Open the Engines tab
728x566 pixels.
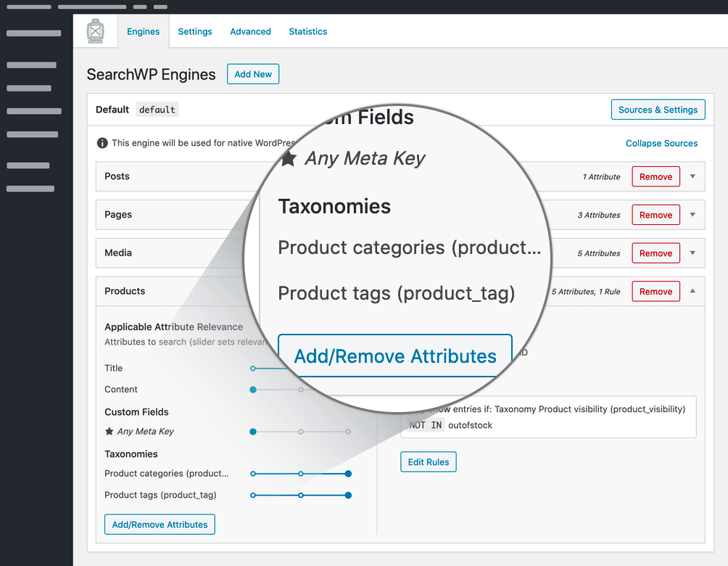click(x=143, y=32)
